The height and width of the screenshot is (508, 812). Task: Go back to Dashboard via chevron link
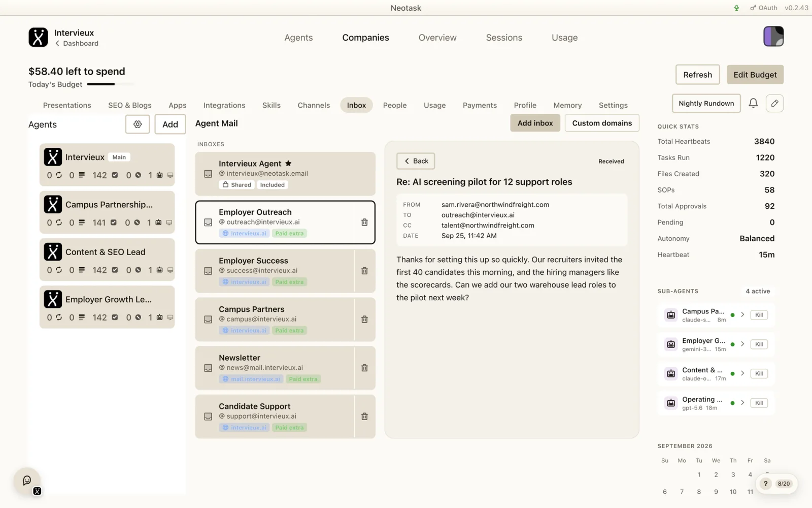click(x=77, y=44)
